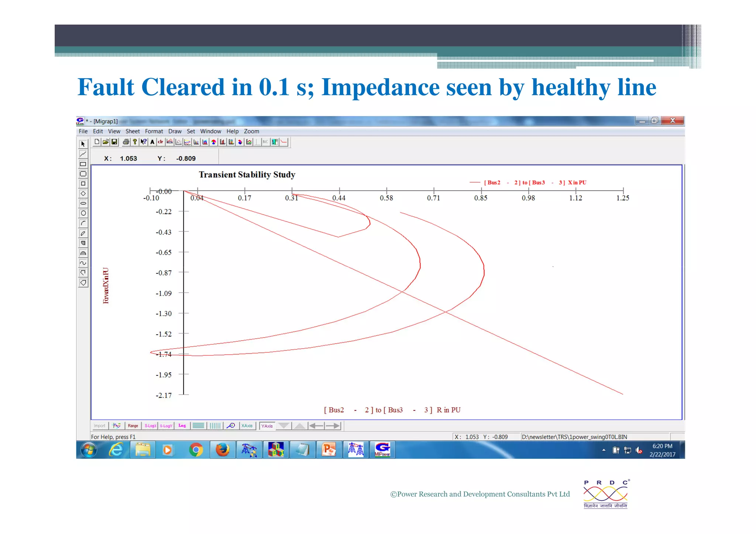Save graph with the floppy disk icon
Screen dimensions: 756x534
(x=114, y=142)
